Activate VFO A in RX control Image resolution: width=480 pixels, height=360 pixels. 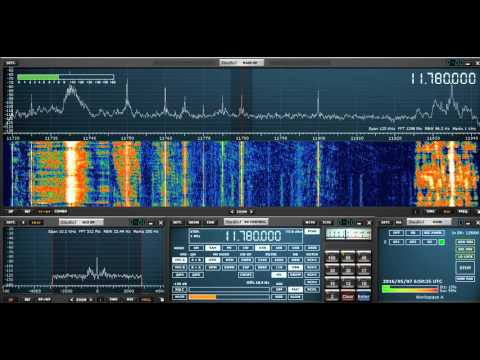pos(180,260)
